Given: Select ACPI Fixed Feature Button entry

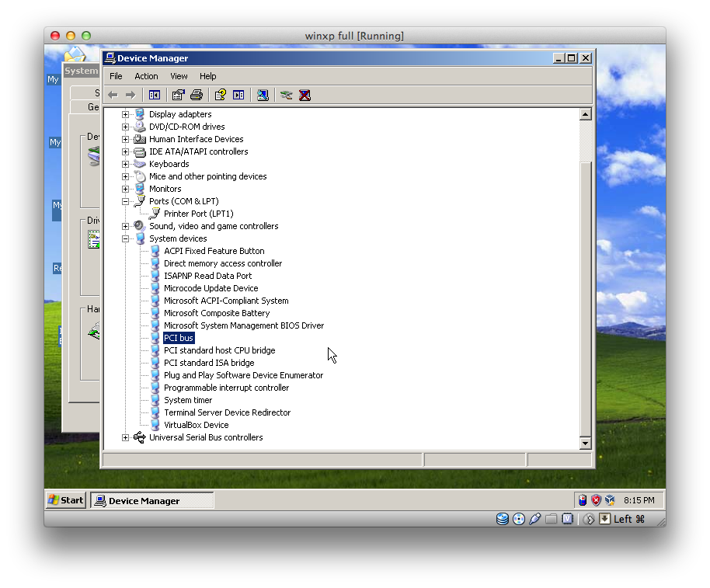Looking at the screenshot, I should [x=214, y=251].
